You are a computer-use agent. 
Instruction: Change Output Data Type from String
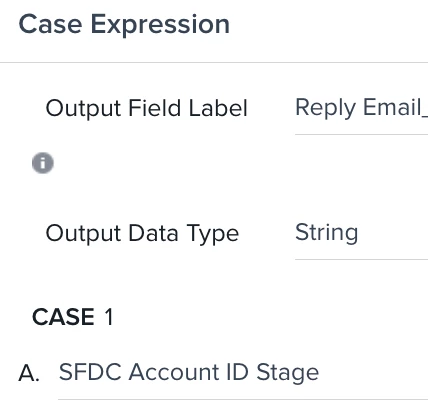(x=361, y=233)
